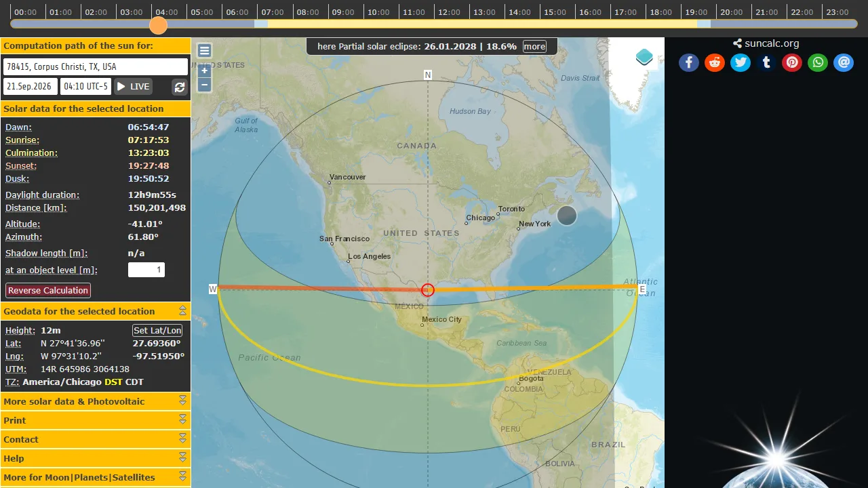This screenshot has width=868, height=488.
Task: Zoom in the map with plus
Action: click(204, 70)
